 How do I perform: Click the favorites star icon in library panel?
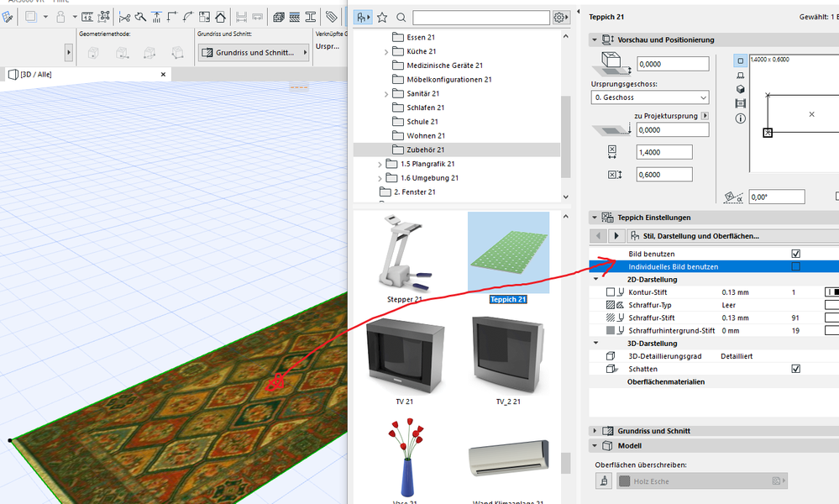coord(382,18)
